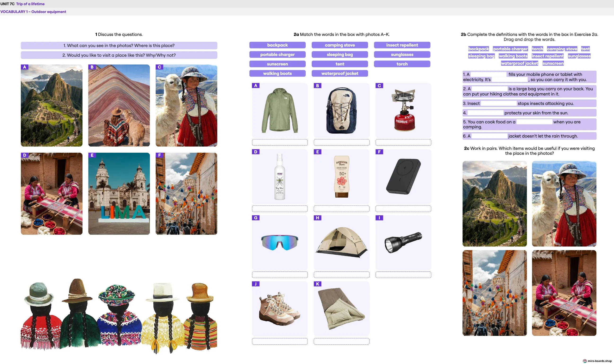Click the answer box under sleeping bag photo K
Viewport: 614px width, 364px height.
[x=341, y=341]
